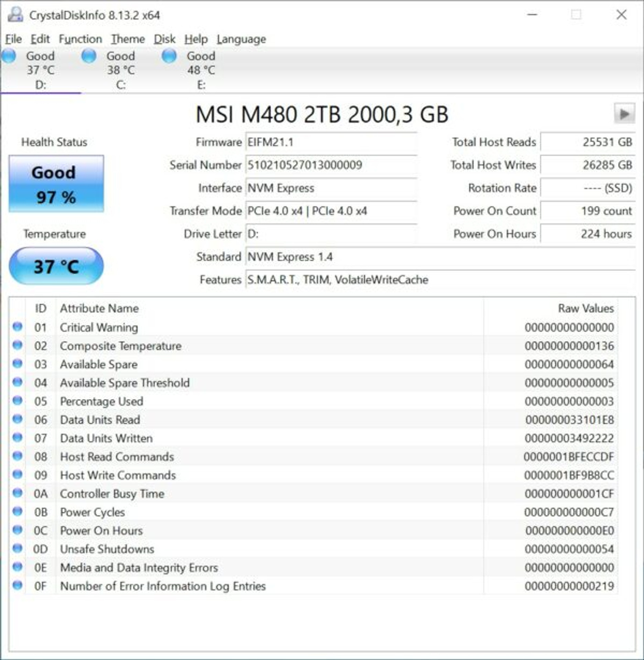Select drive D: status orb
This screenshot has width=644, height=660.
point(9,56)
